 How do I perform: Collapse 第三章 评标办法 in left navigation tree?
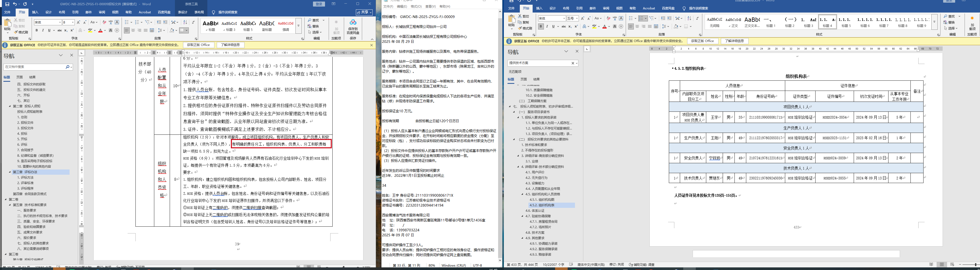tap(10, 172)
